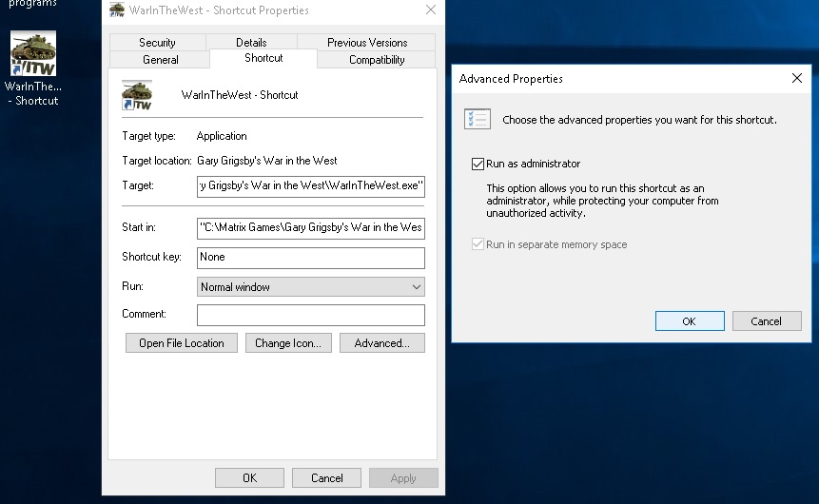Image resolution: width=819 pixels, height=504 pixels.
Task: Switch to the Details tab
Action: point(251,42)
